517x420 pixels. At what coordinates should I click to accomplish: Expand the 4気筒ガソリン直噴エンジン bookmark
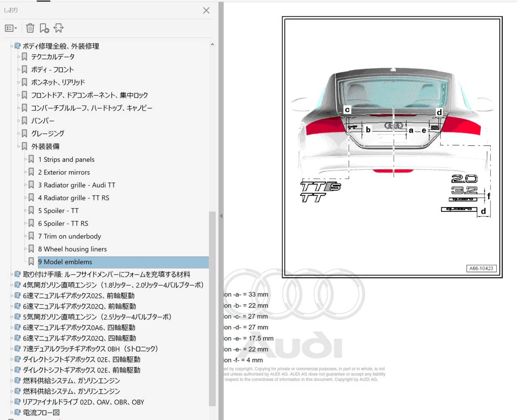coord(12,285)
